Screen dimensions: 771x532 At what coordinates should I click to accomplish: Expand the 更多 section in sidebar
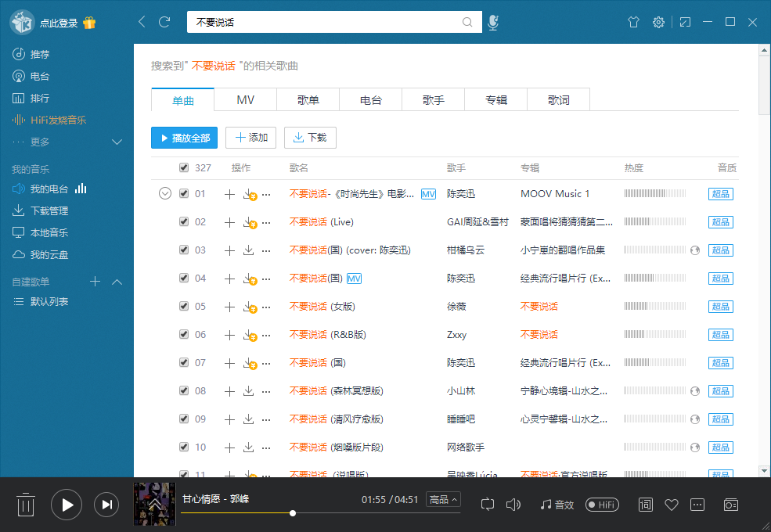pyautogui.click(x=117, y=142)
